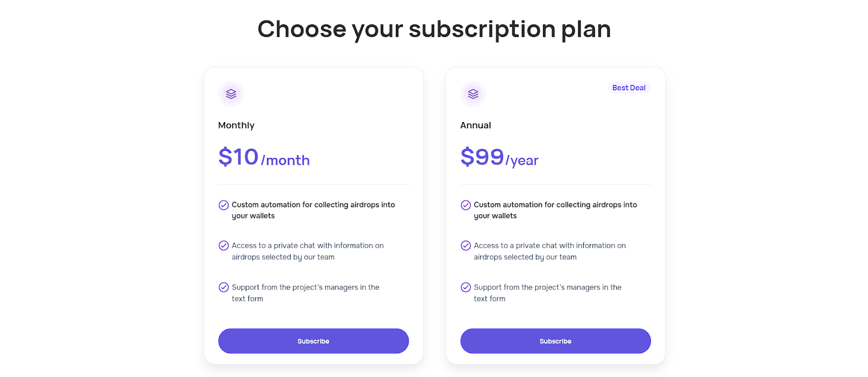The width and height of the screenshot is (868, 377).
Task: Subscribe to the Annual plan
Action: pyautogui.click(x=555, y=341)
